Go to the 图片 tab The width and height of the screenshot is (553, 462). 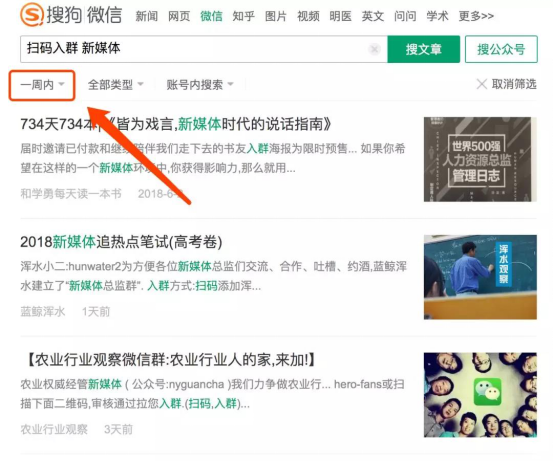276,16
